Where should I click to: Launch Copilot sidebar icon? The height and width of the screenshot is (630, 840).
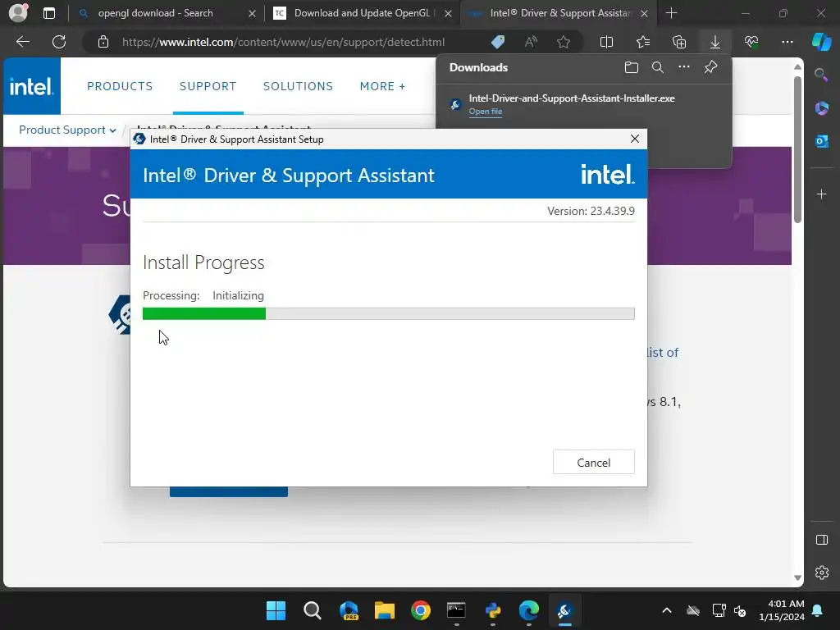822,42
